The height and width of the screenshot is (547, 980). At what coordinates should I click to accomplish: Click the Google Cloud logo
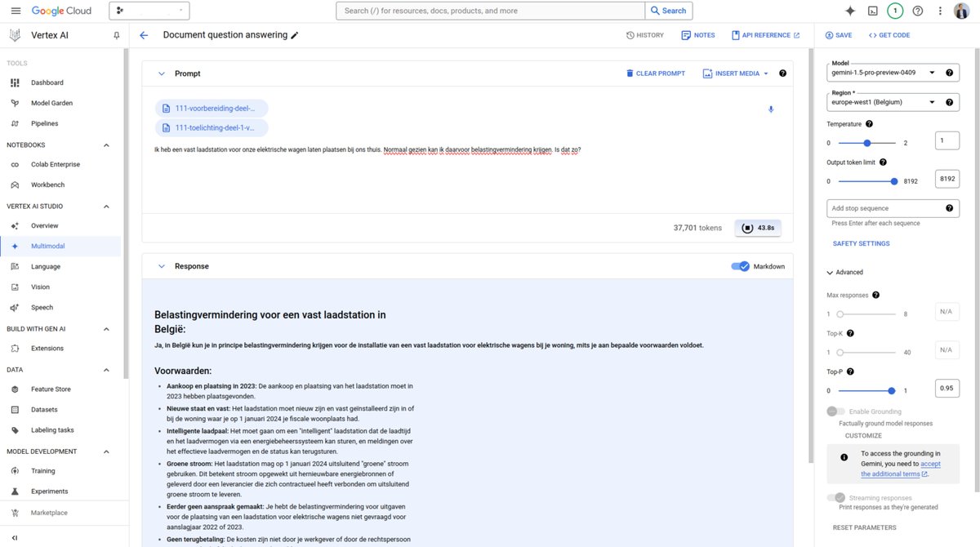click(x=62, y=11)
